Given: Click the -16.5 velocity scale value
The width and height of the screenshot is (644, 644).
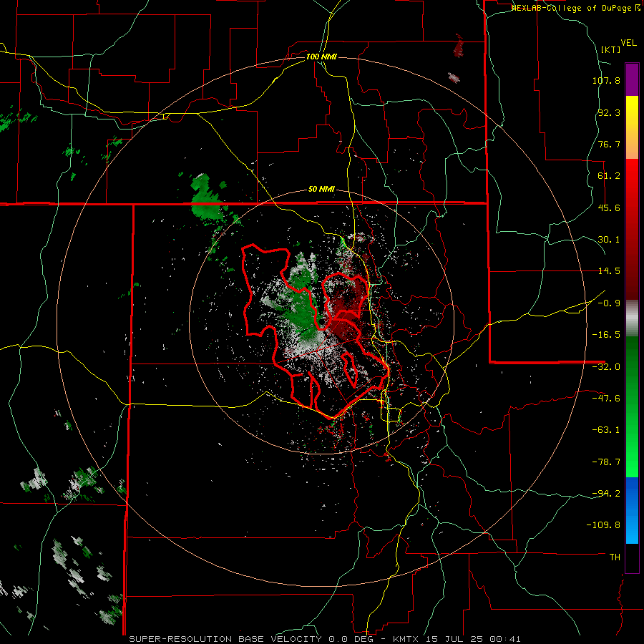Looking at the screenshot, I should [x=606, y=335].
